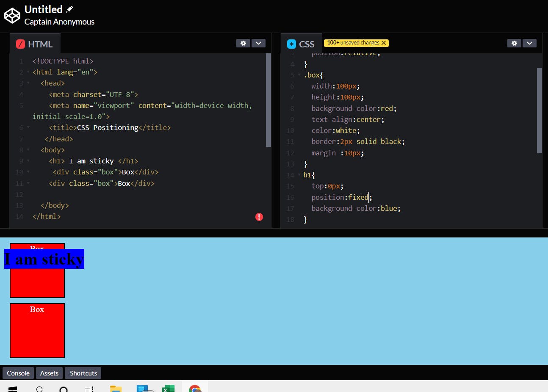Click the Untitled pen title

[44, 9]
